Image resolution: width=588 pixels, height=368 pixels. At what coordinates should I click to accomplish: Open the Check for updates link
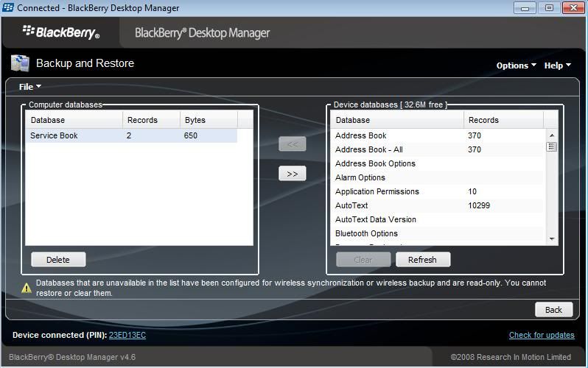pos(542,335)
